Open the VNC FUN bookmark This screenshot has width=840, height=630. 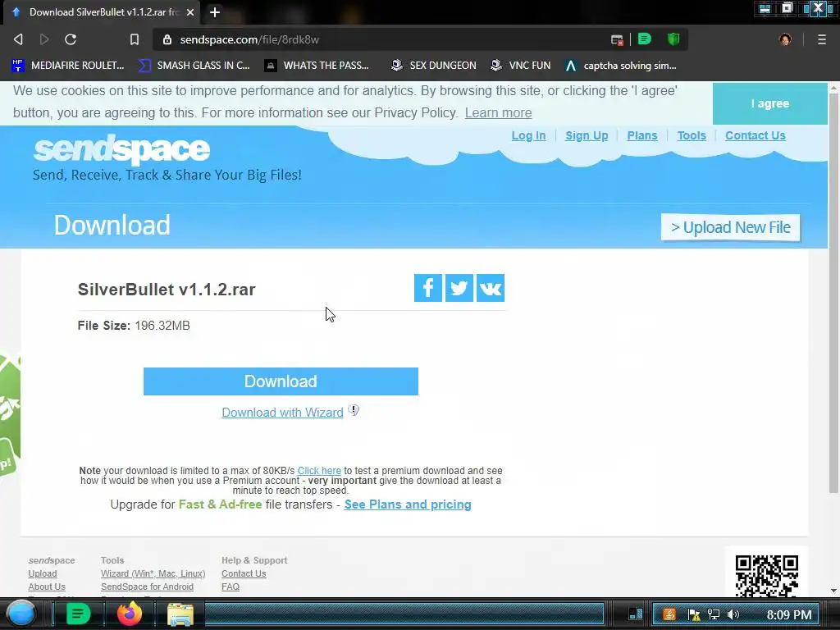coord(521,66)
